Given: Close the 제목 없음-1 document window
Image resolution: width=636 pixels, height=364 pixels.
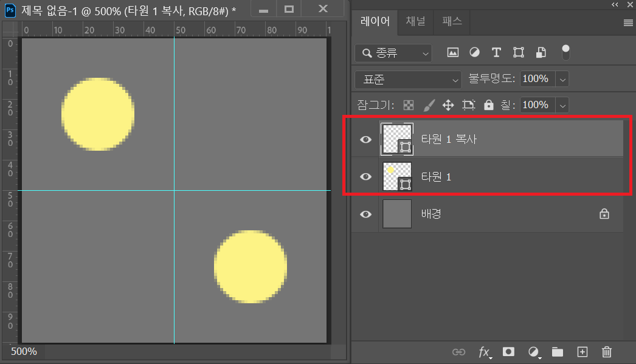Looking at the screenshot, I should point(323,9).
